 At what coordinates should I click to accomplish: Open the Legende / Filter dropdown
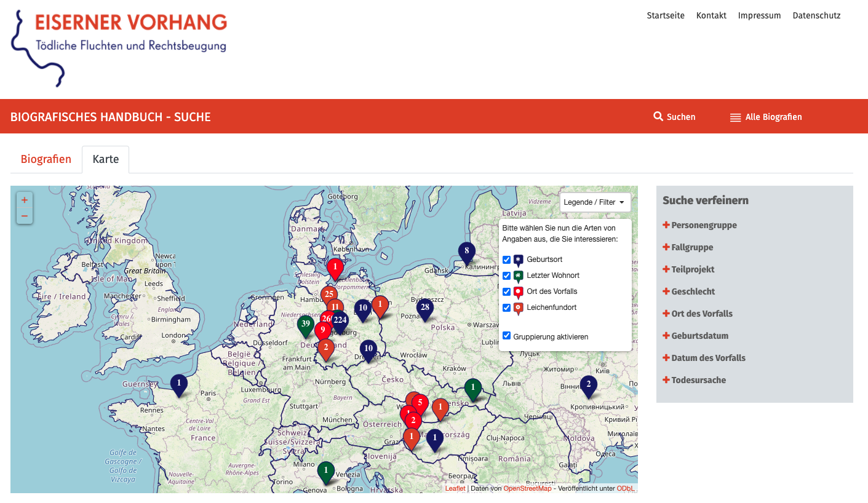(595, 202)
